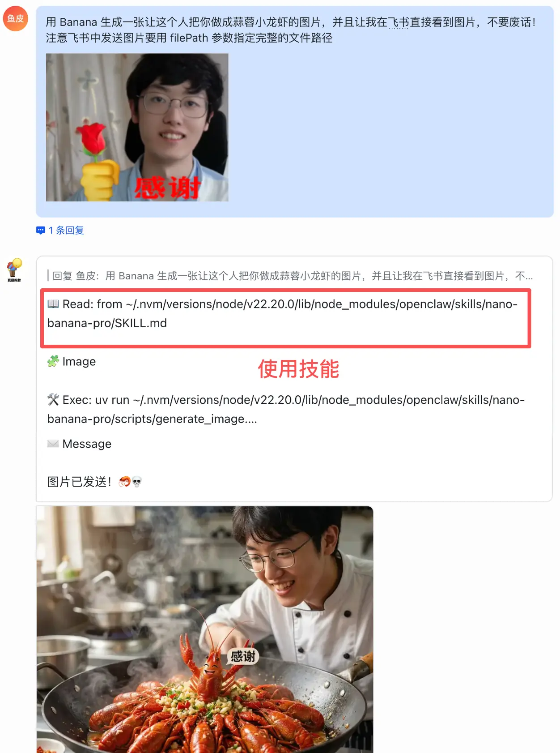Open the bot's ice cream avatar
Image resolution: width=560 pixels, height=753 pixels.
click(14, 270)
